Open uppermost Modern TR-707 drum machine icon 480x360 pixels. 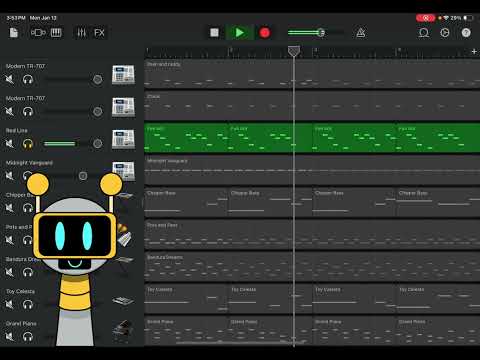[x=123, y=75]
